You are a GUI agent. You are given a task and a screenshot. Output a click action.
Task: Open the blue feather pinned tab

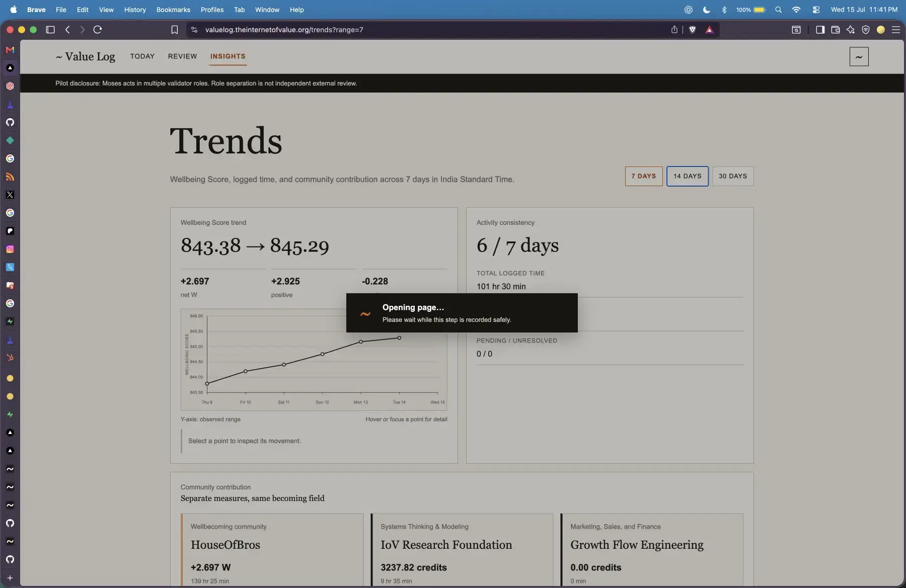click(x=10, y=267)
